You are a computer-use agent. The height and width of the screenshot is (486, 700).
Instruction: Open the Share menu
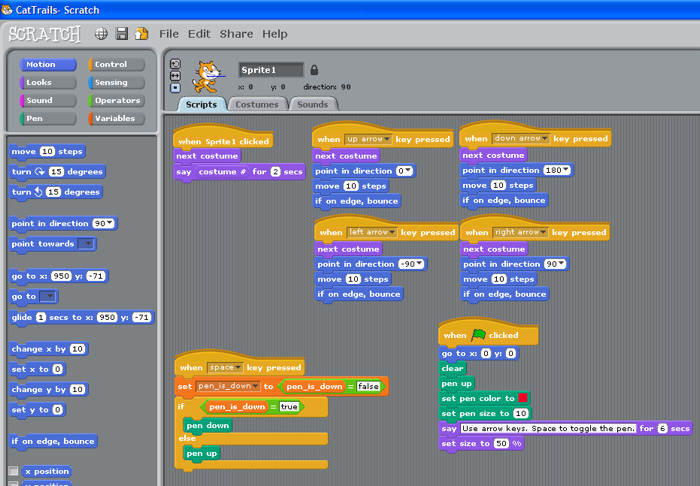[x=236, y=34]
